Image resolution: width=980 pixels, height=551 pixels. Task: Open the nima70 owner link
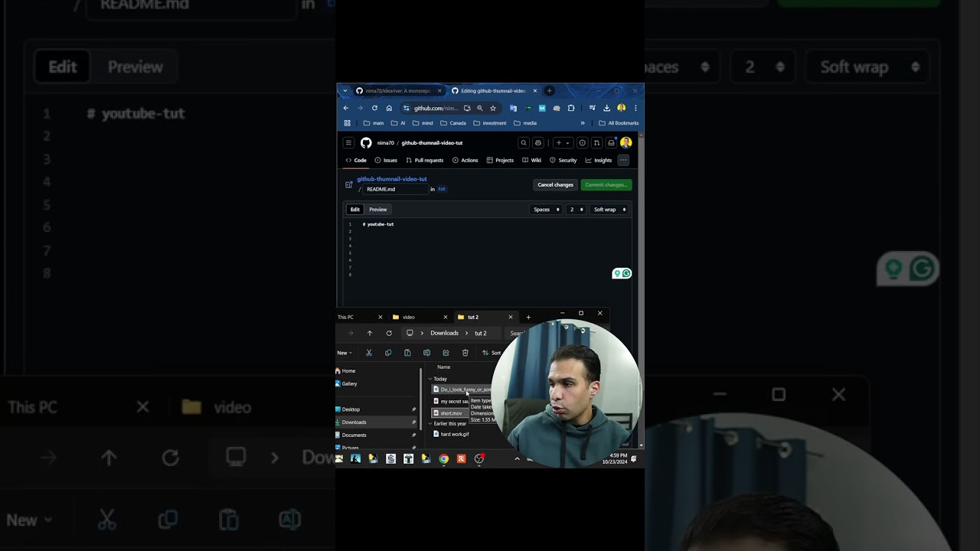click(385, 142)
